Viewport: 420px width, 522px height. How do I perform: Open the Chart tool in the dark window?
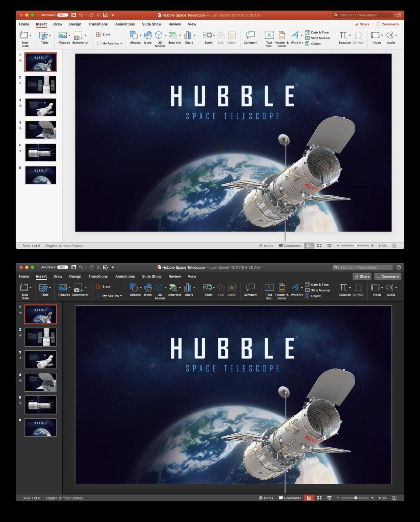[x=188, y=288]
